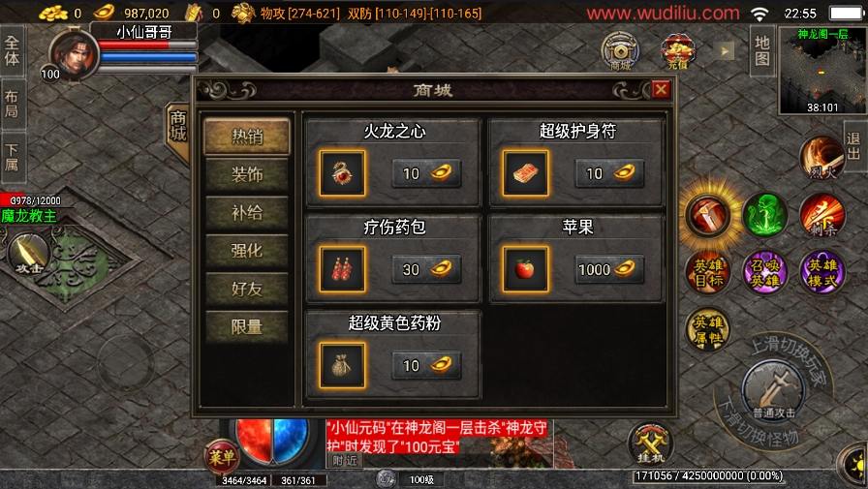Tap the 召唤英雄 summon hero icon
This screenshot has width=868, height=489.
click(x=765, y=272)
